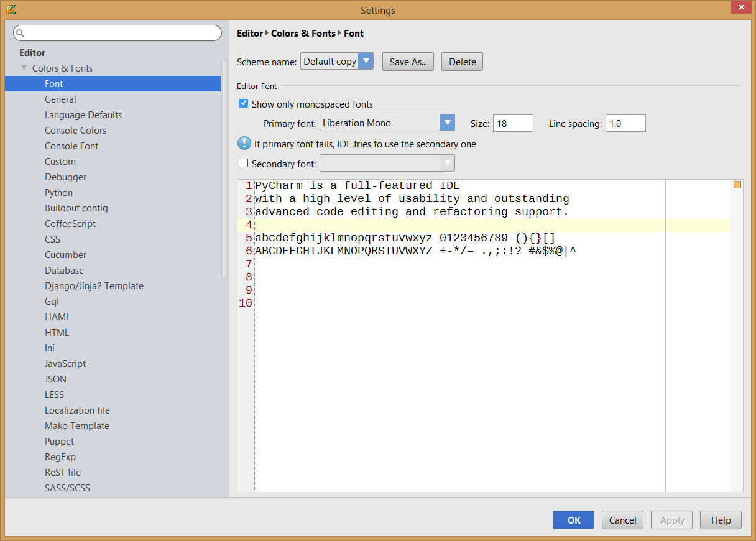Select the Debugger color settings
The height and width of the screenshot is (541, 756).
[65, 177]
